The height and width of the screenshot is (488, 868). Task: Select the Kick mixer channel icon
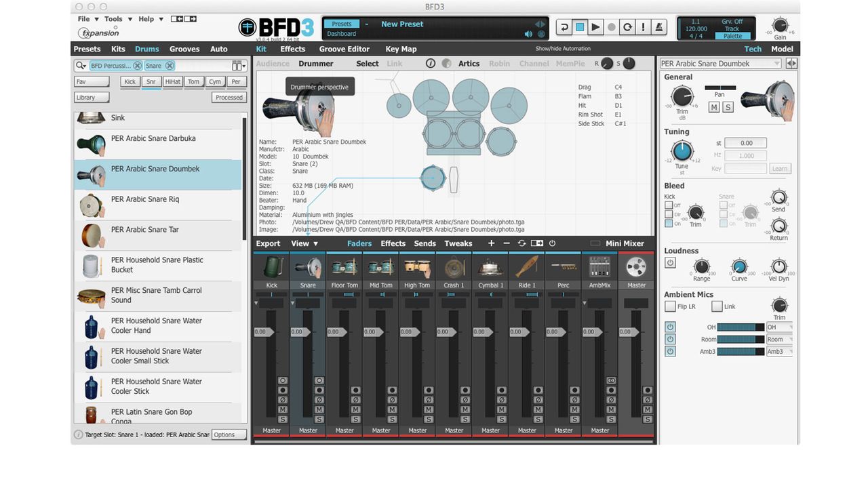pyautogui.click(x=272, y=267)
